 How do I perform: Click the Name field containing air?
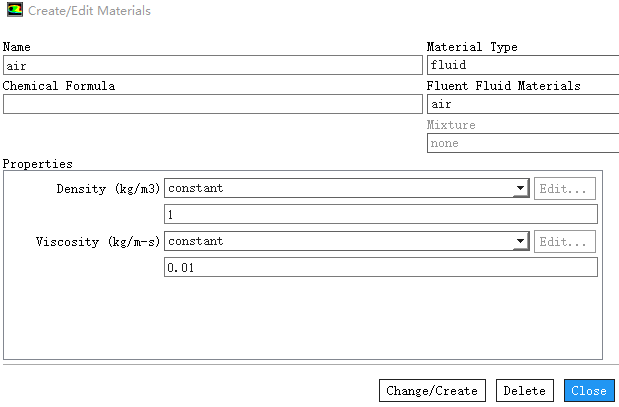coord(212,65)
